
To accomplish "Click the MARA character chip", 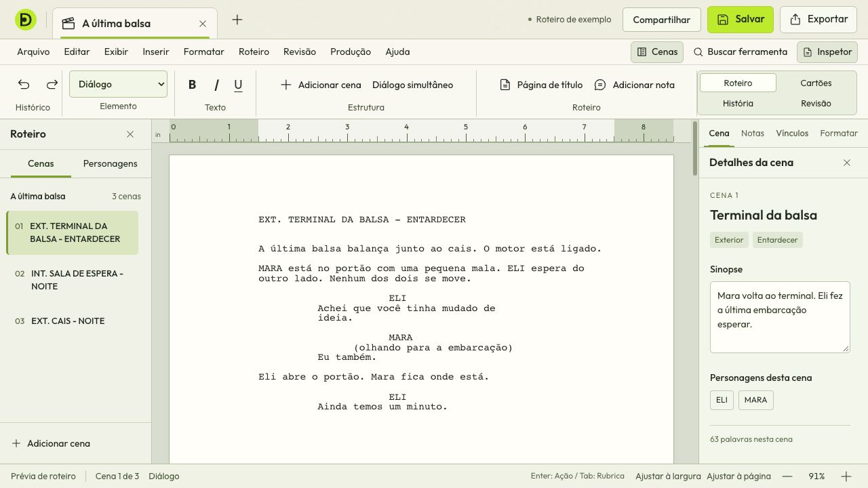I will pos(755,400).
